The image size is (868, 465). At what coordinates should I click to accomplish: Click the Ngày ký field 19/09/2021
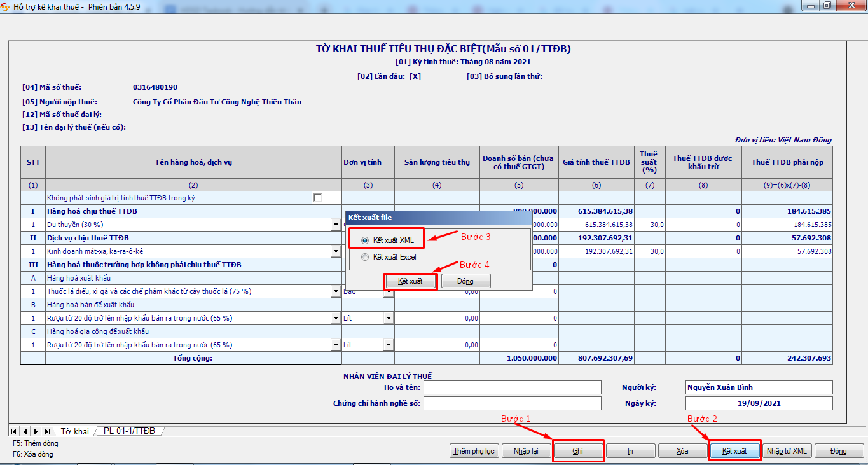tap(759, 403)
